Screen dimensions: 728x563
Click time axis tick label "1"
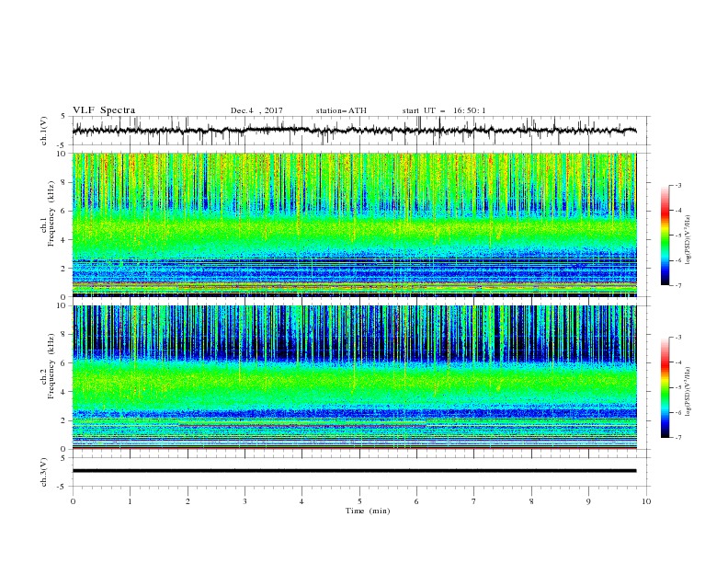click(130, 501)
